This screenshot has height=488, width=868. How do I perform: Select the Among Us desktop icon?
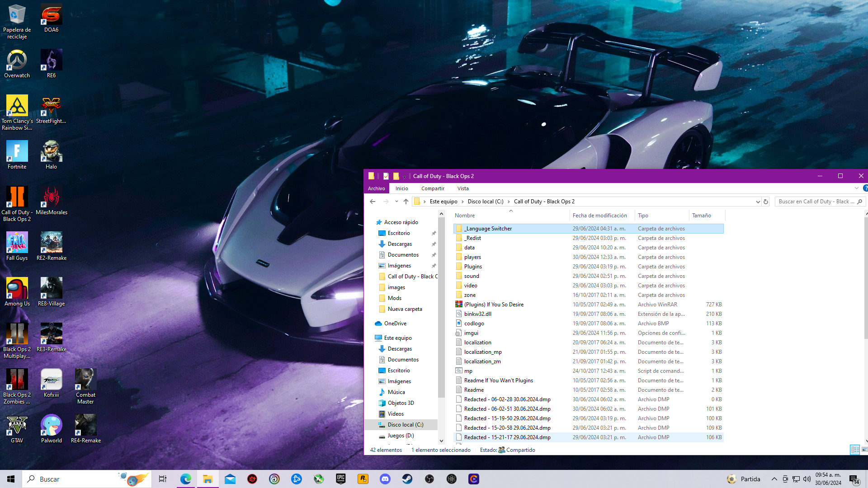pos(17,292)
